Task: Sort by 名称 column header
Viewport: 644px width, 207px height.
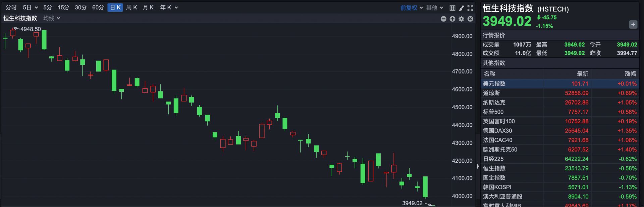Action: [x=489, y=74]
